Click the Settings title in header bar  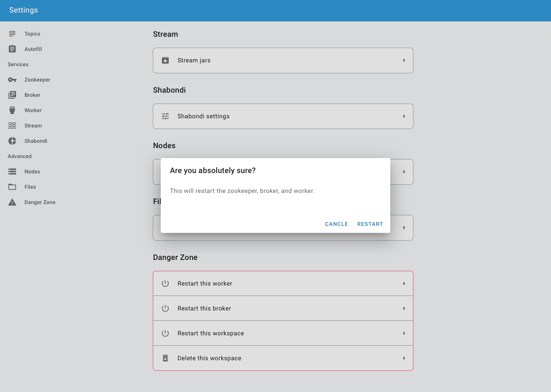[23, 10]
